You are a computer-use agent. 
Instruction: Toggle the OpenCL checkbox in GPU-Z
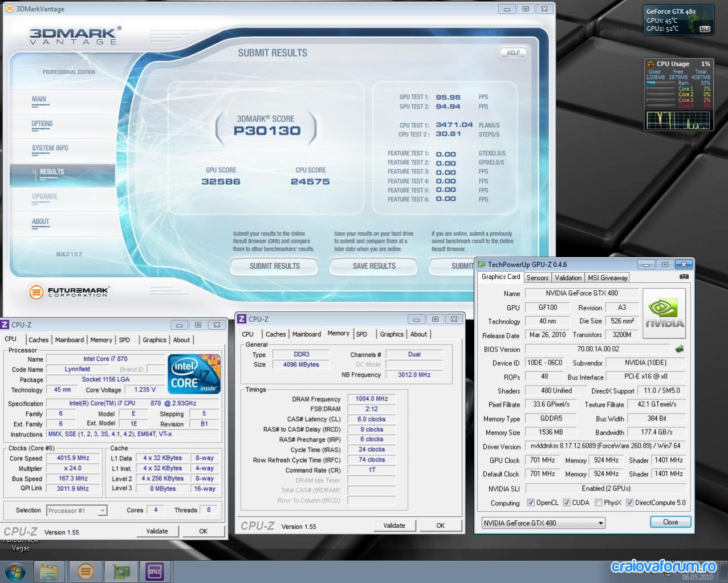click(531, 503)
